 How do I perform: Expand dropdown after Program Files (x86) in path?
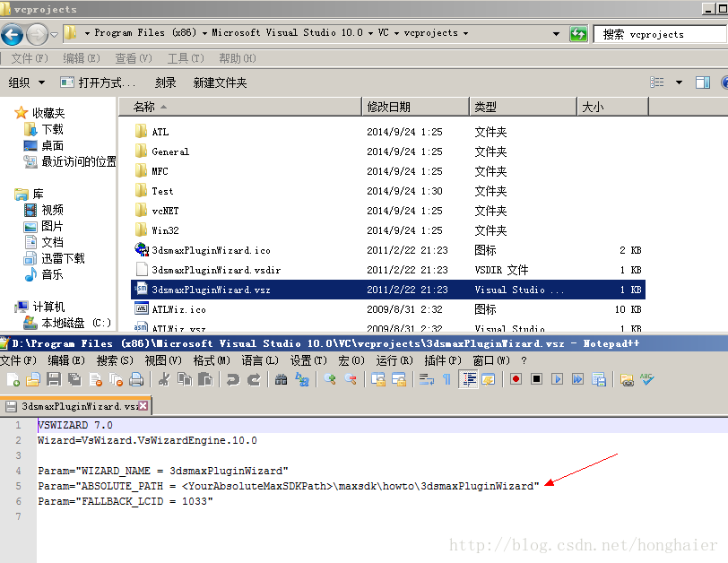coord(204,33)
